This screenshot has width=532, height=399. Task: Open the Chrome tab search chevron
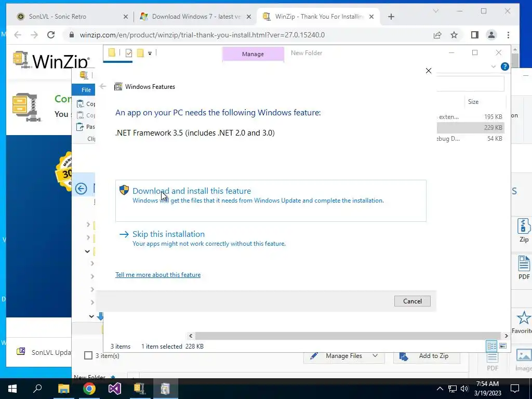click(436, 11)
